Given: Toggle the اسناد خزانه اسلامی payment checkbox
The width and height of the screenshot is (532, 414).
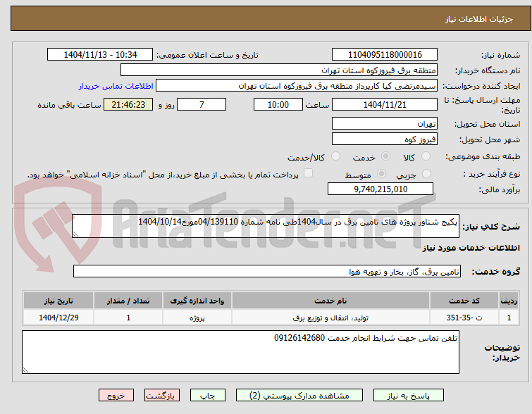Looking at the screenshot, I should [x=308, y=173].
